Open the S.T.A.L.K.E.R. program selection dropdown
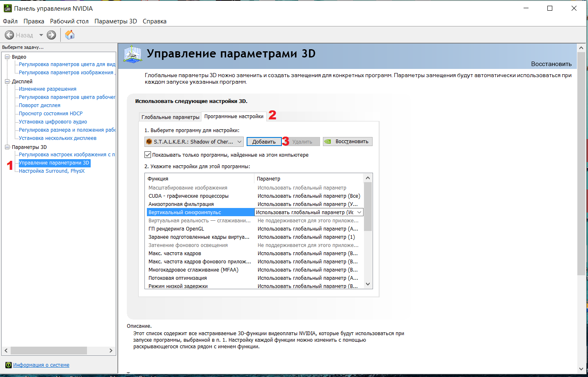The width and height of the screenshot is (588, 377). point(194,142)
